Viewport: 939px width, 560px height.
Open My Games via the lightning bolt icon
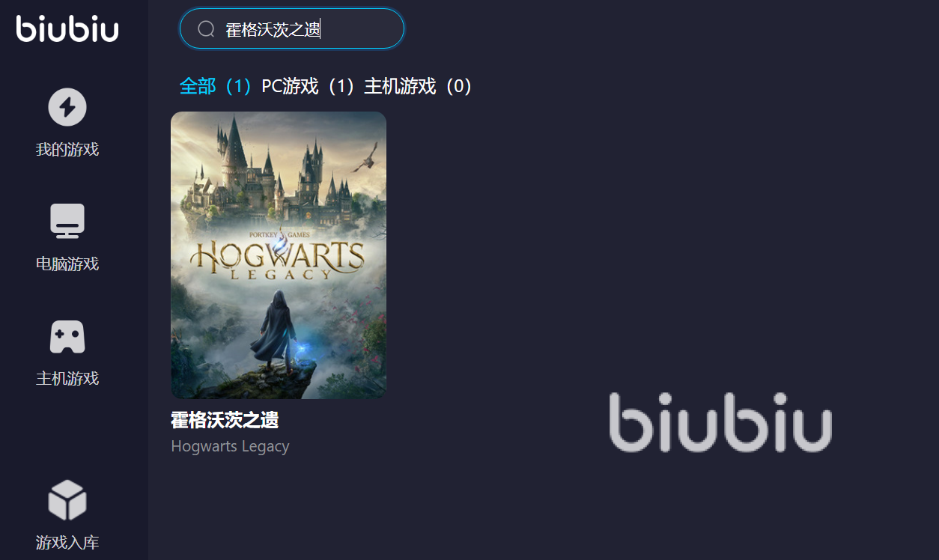coord(67,108)
